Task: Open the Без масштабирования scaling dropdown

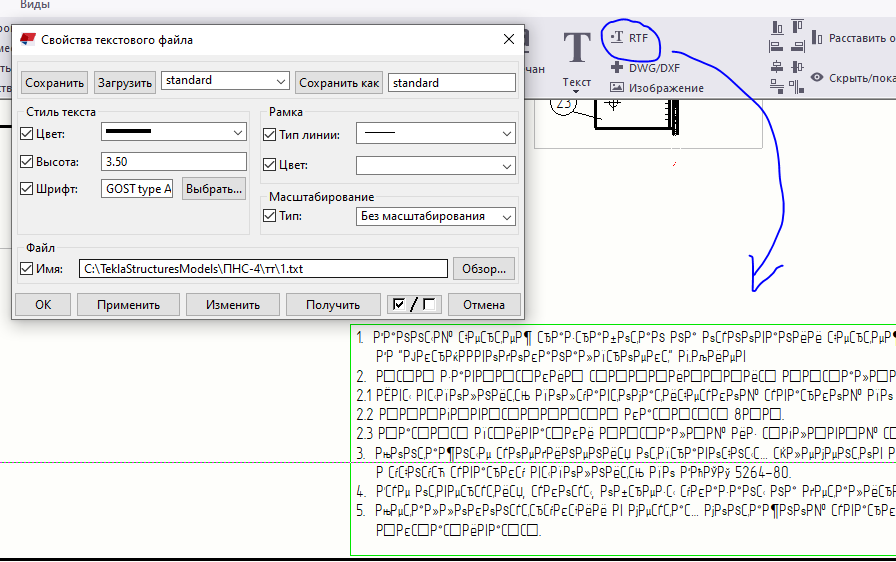Action: (435, 216)
